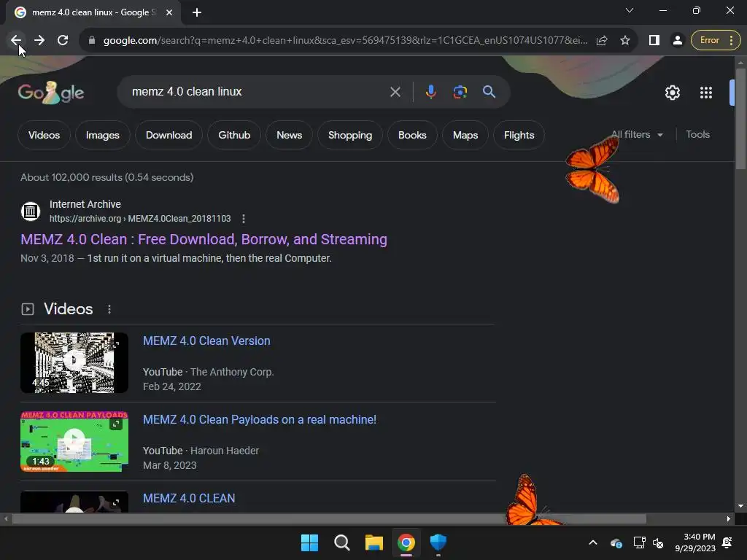Viewport: 747px width, 560px height.
Task: Click the scroll right arrow
Action: tap(729, 518)
